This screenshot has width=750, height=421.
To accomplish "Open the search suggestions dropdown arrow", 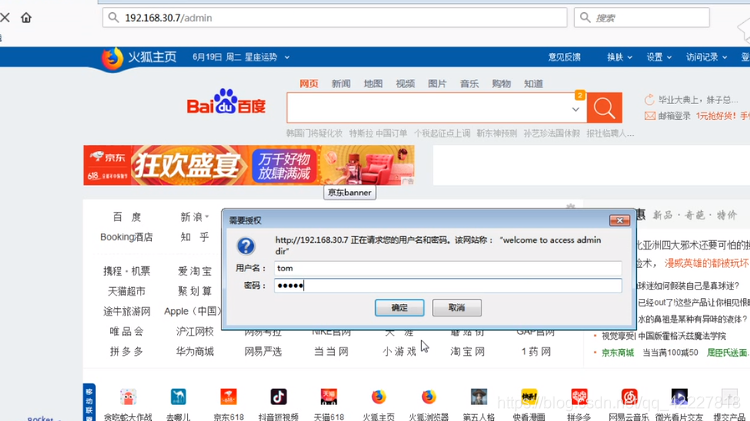I will pyautogui.click(x=575, y=109).
